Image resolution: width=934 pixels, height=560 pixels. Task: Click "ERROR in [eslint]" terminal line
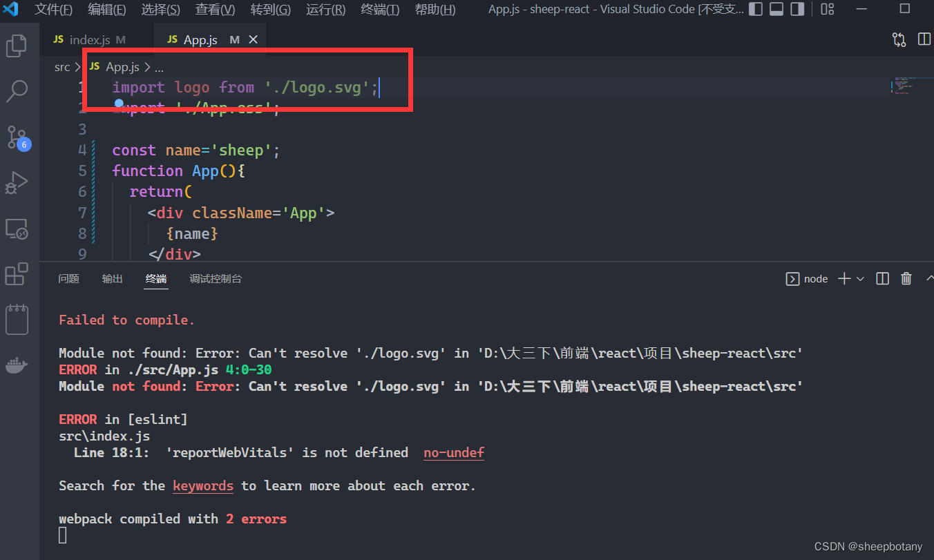point(123,419)
